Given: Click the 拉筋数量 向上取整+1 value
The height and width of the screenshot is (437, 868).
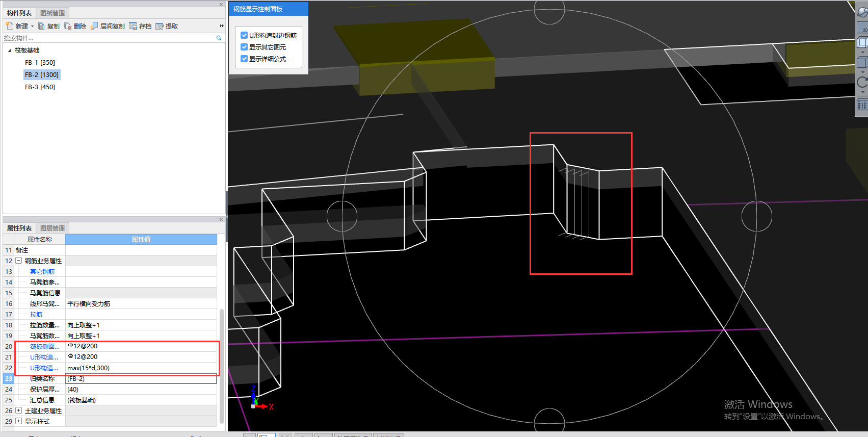Looking at the screenshot, I should [141, 325].
